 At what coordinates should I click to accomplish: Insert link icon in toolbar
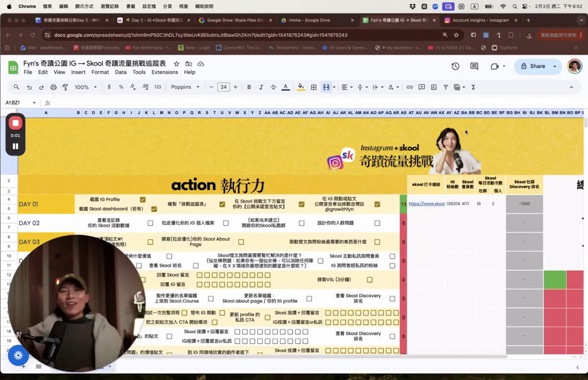[x=409, y=87]
